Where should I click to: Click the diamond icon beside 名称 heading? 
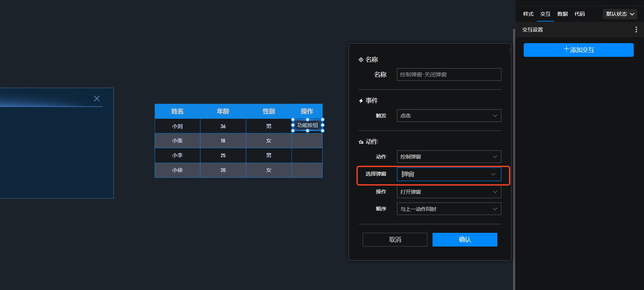click(x=361, y=60)
